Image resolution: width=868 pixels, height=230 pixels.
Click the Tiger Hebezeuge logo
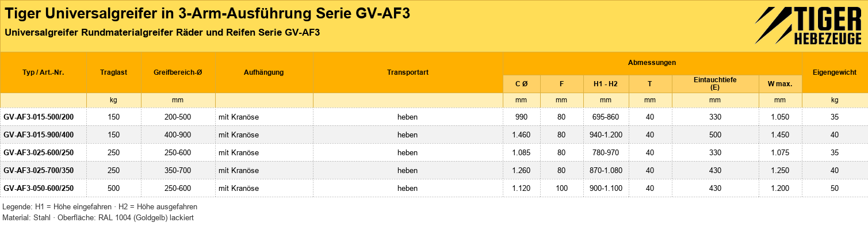[808, 26]
